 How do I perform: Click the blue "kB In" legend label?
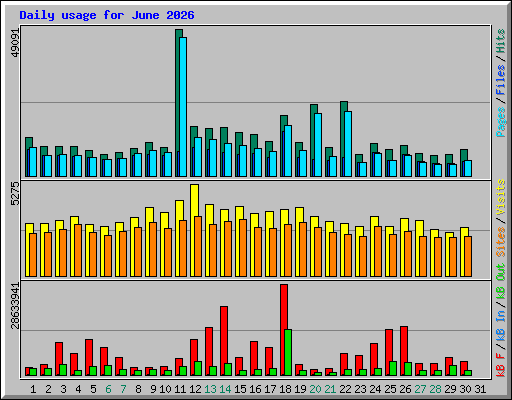click(x=501, y=325)
